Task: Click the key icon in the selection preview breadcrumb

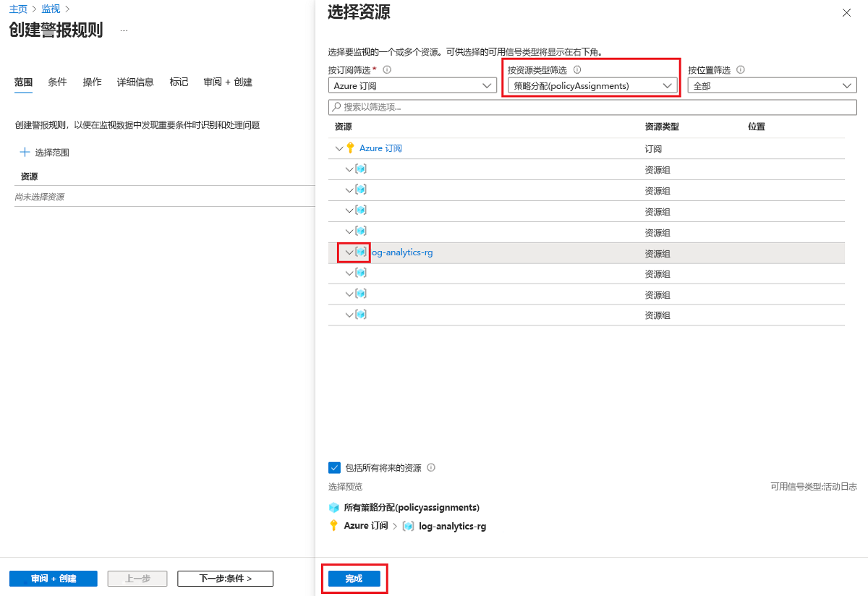Action: click(334, 526)
